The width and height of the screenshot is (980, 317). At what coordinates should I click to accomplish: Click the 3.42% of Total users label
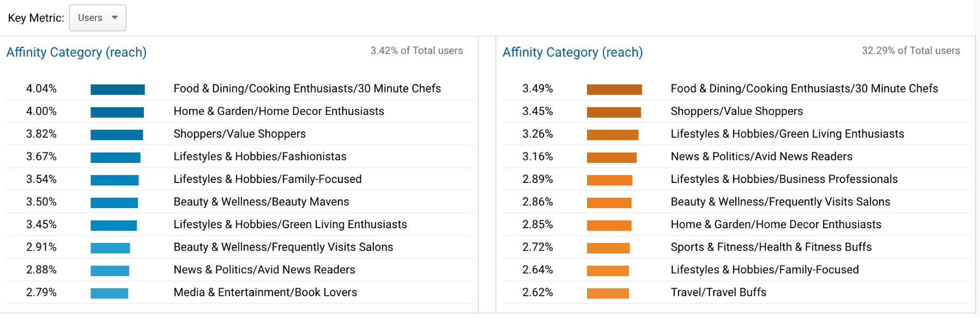point(416,50)
